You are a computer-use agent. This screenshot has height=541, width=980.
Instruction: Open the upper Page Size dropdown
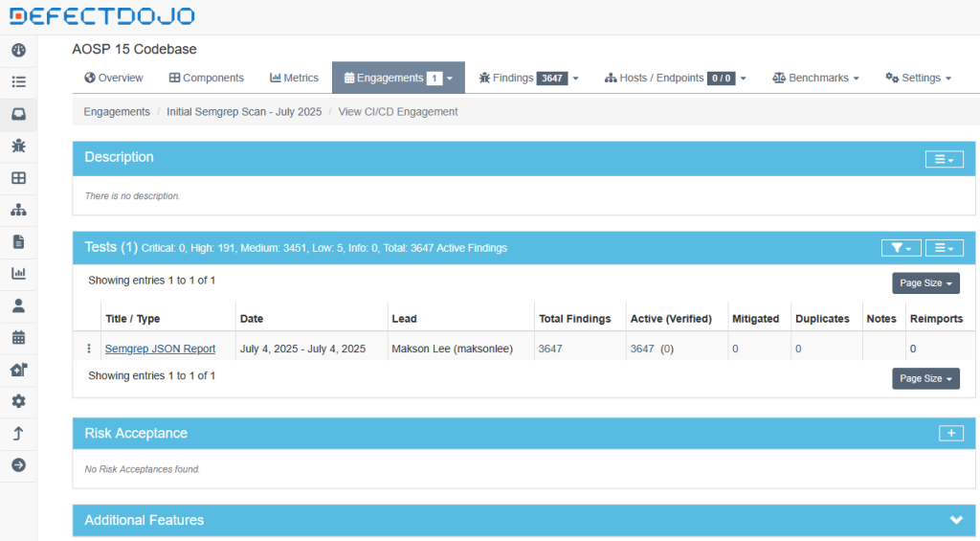point(925,282)
